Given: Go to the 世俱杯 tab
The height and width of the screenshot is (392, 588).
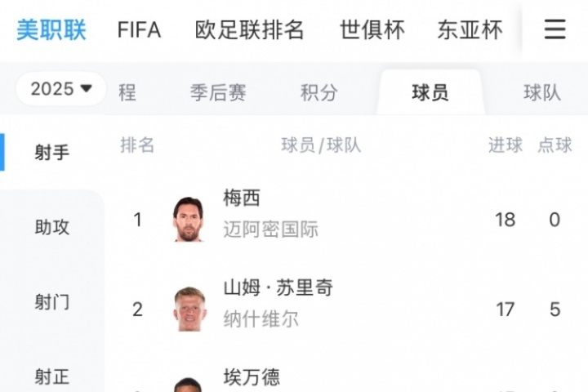Looking at the screenshot, I should [x=372, y=30].
